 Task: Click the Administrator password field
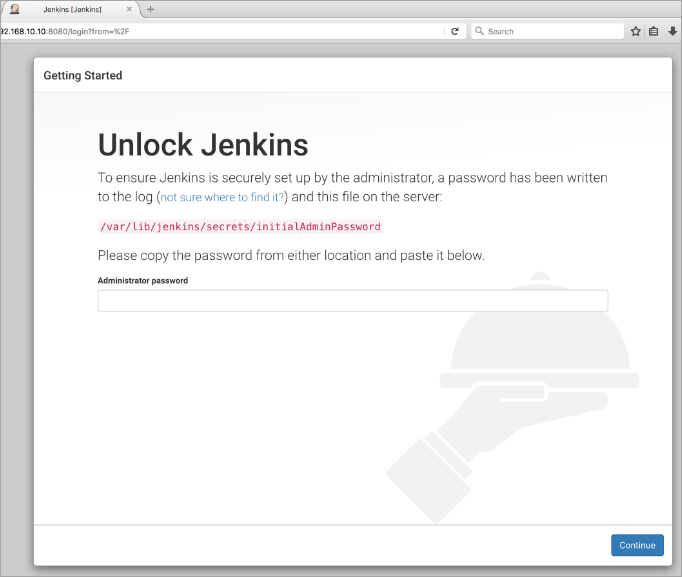353,300
